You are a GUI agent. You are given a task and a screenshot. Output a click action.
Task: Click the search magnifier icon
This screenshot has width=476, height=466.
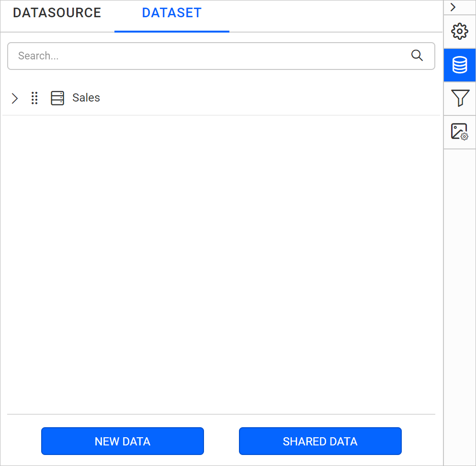[x=417, y=56]
